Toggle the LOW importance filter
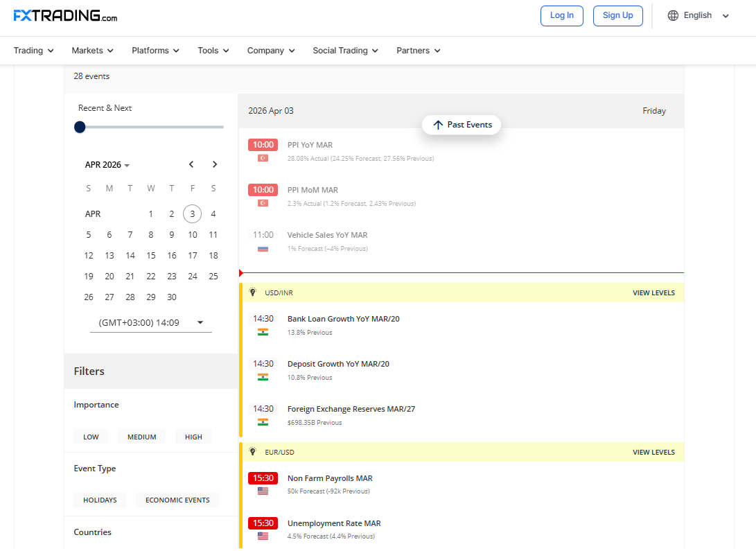Screen dimensions: 756x551 pos(91,437)
